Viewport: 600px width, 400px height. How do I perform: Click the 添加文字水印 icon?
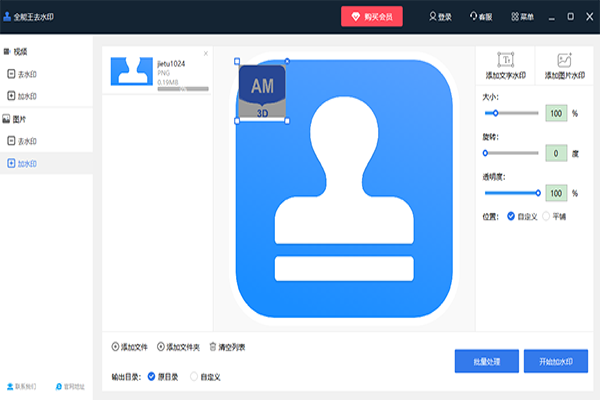coord(506,60)
